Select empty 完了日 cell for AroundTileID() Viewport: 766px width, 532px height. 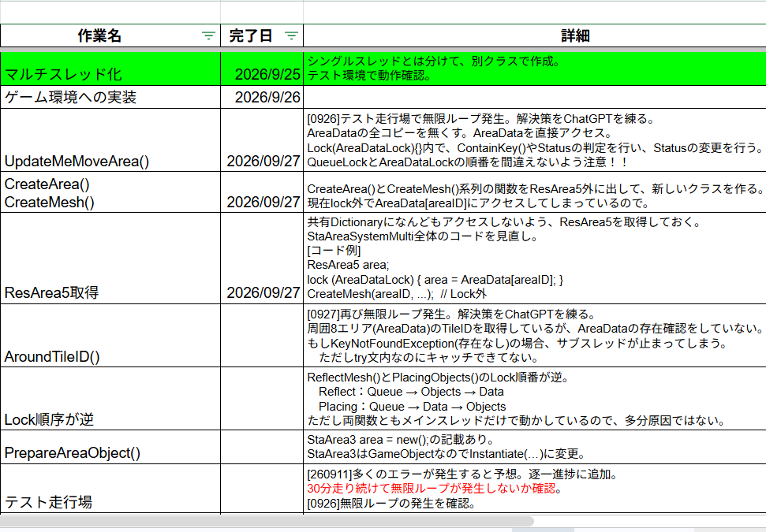coord(262,335)
